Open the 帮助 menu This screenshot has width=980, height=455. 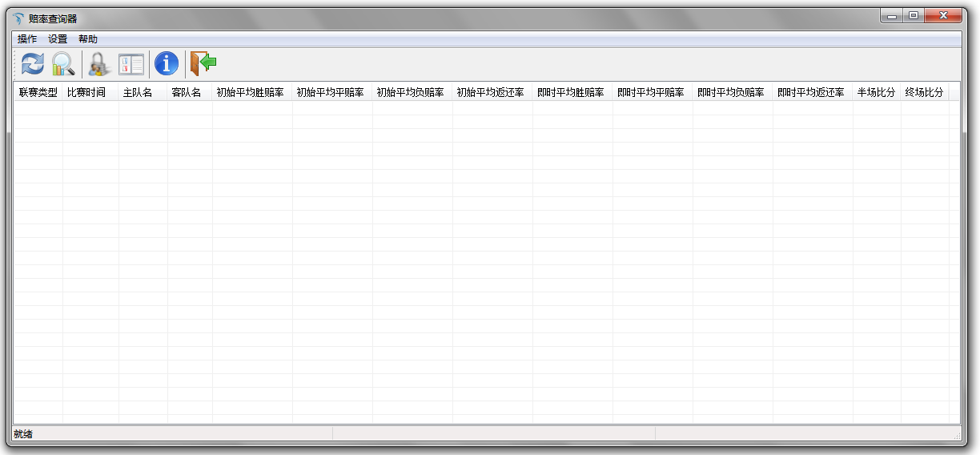tap(88, 39)
